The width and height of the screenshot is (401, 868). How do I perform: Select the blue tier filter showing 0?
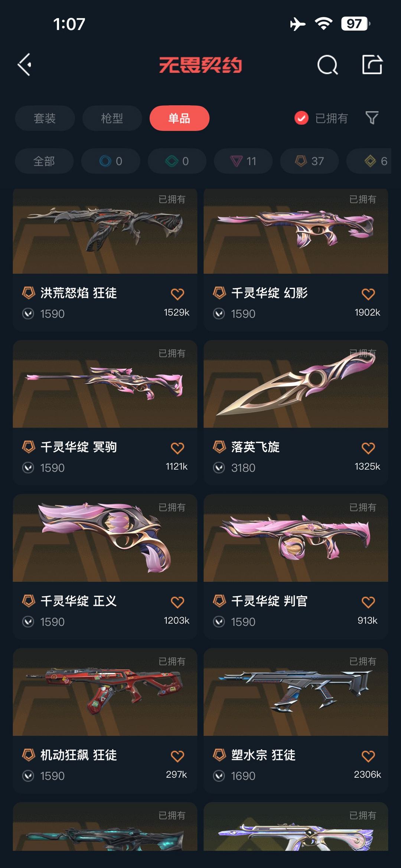(111, 161)
